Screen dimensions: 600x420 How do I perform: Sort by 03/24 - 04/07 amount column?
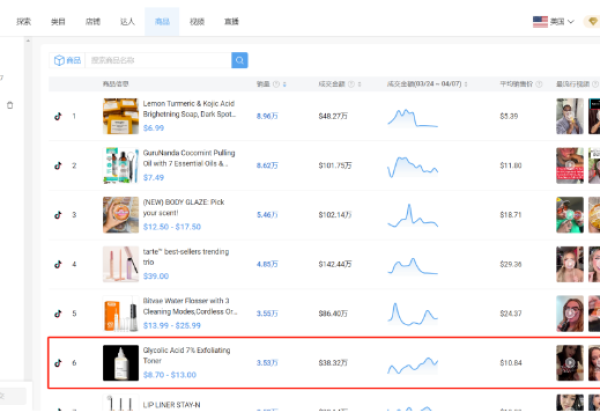pyautogui.click(x=466, y=84)
